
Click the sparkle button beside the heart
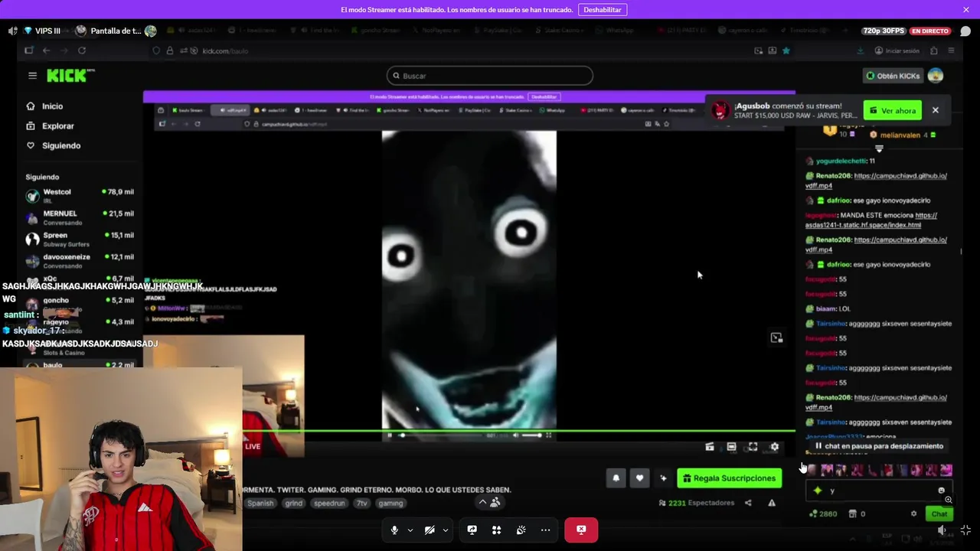point(663,478)
